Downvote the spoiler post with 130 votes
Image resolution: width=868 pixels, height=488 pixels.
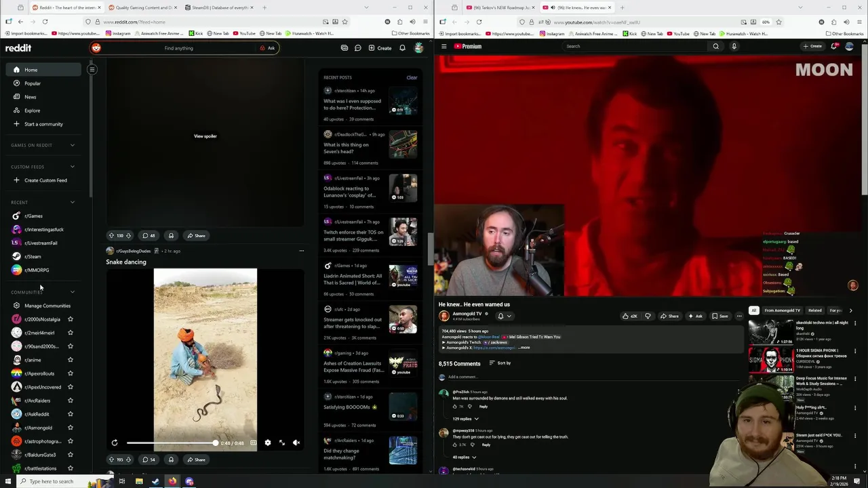click(128, 236)
